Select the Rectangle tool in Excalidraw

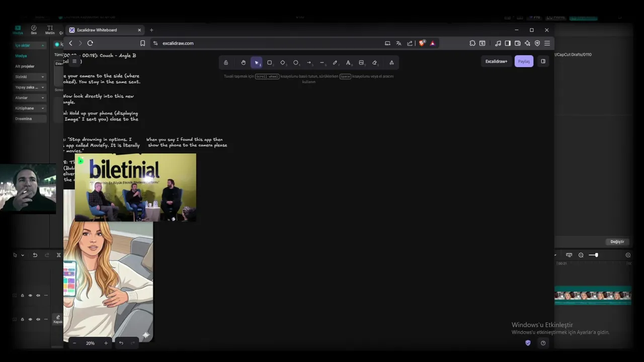[270, 62]
